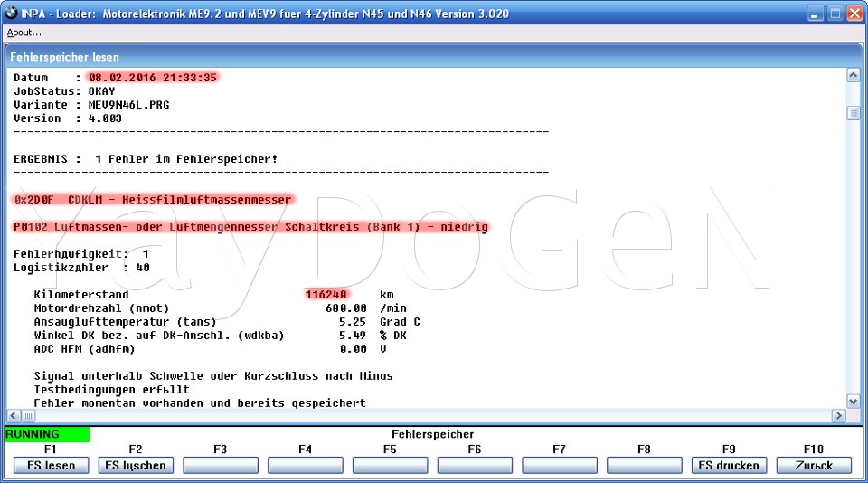Click the P0102 Luftmassen error line

coord(250,226)
